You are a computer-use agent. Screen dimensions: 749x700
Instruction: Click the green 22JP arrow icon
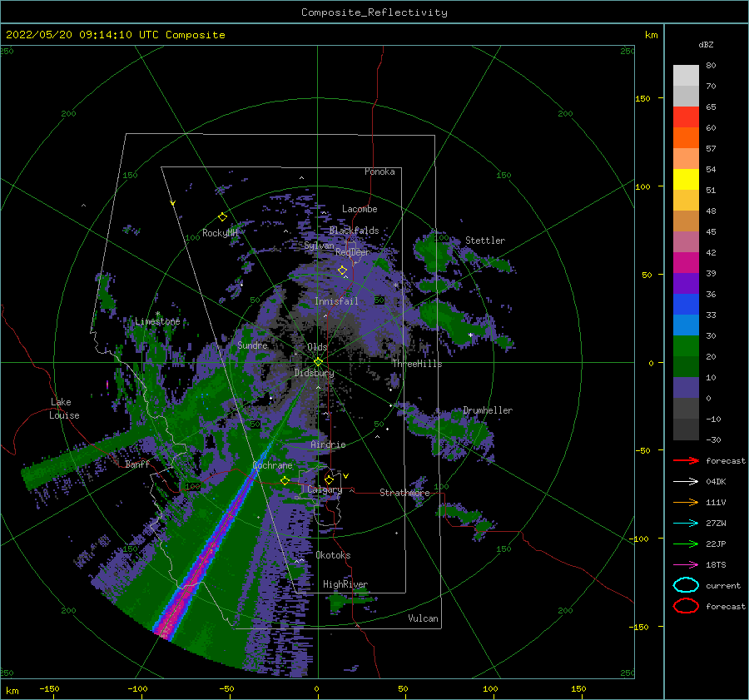(x=686, y=544)
